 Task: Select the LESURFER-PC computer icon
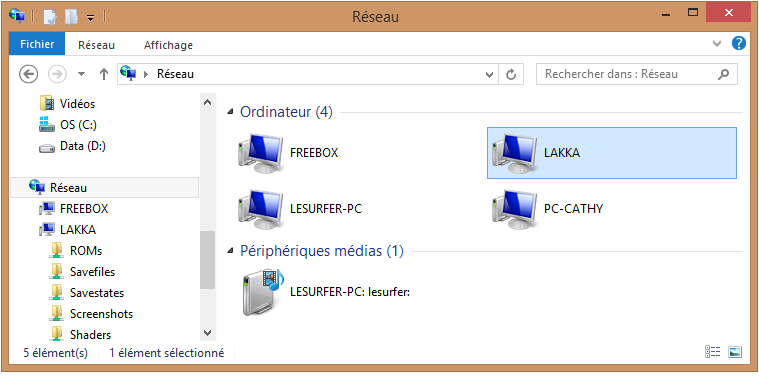(x=260, y=209)
